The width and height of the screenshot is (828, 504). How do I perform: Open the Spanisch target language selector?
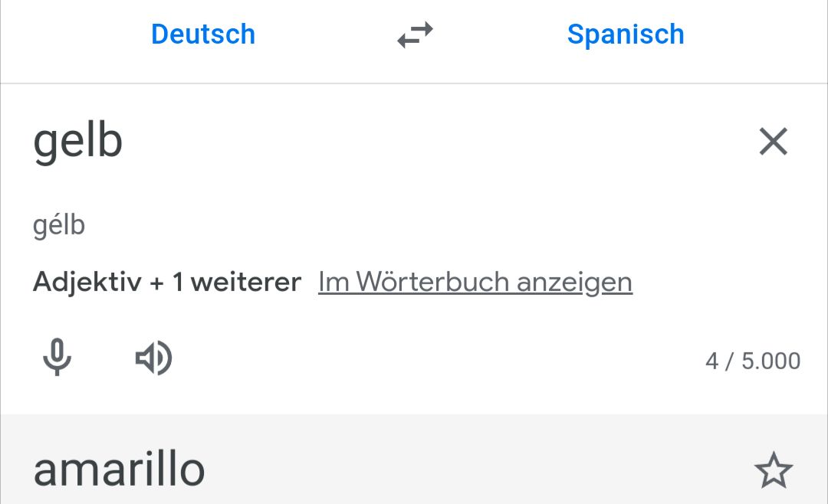click(626, 34)
